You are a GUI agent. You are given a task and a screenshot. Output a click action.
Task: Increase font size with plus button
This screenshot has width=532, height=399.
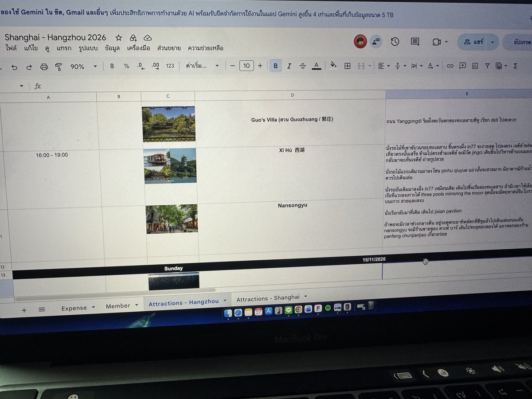pos(260,66)
